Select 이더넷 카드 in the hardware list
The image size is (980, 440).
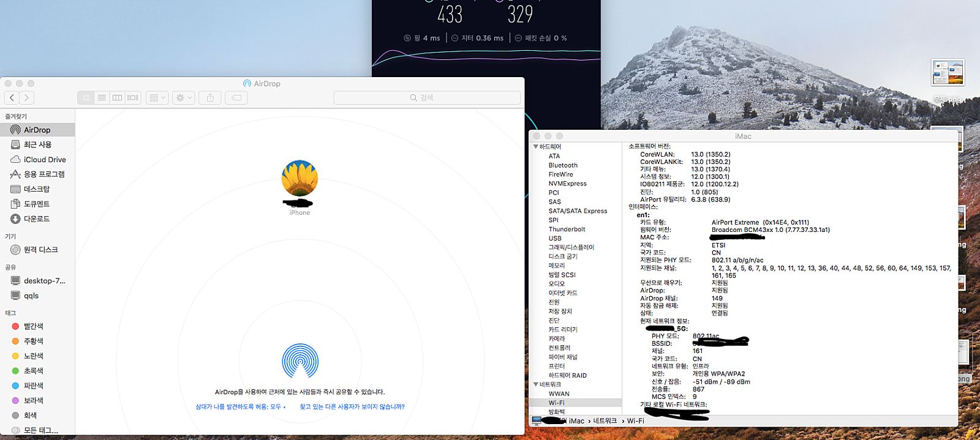click(x=563, y=293)
